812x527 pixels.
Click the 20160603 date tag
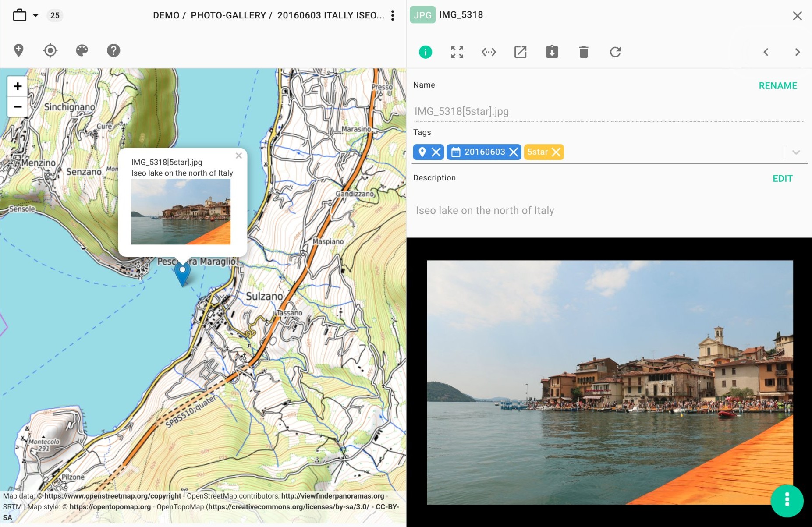(485, 152)
